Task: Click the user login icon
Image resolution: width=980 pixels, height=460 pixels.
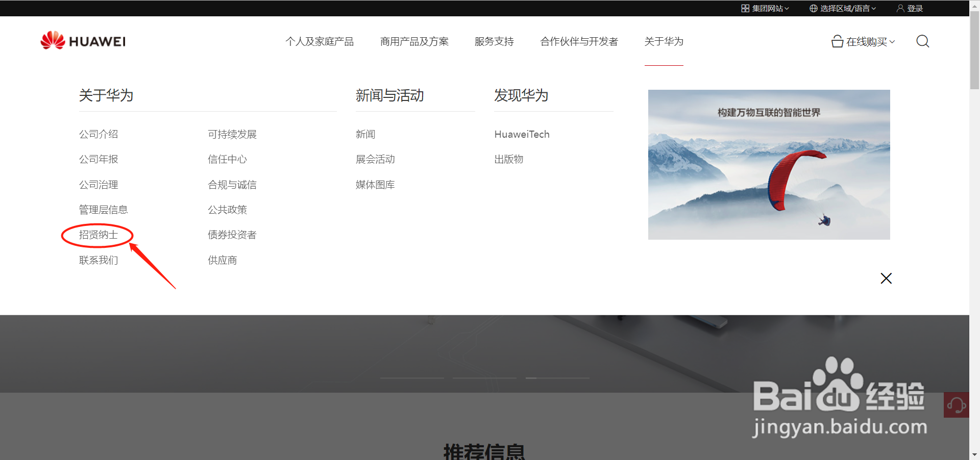Action: tap(900, 8)
